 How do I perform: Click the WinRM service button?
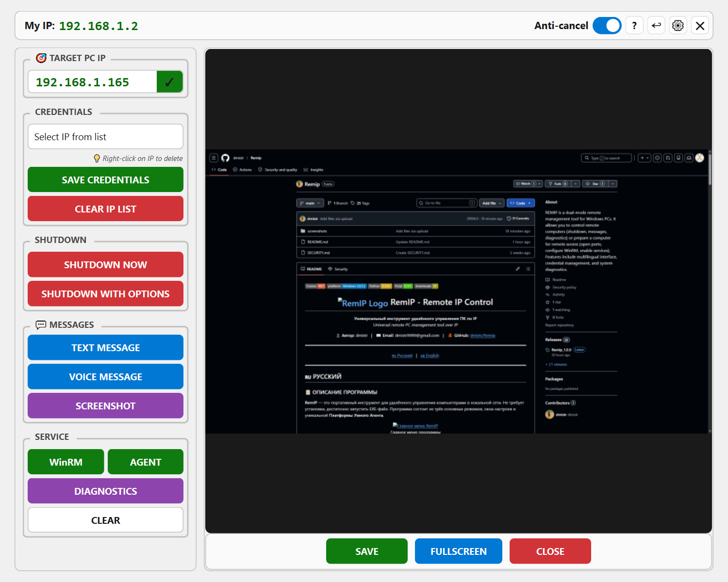click(66, 462)
